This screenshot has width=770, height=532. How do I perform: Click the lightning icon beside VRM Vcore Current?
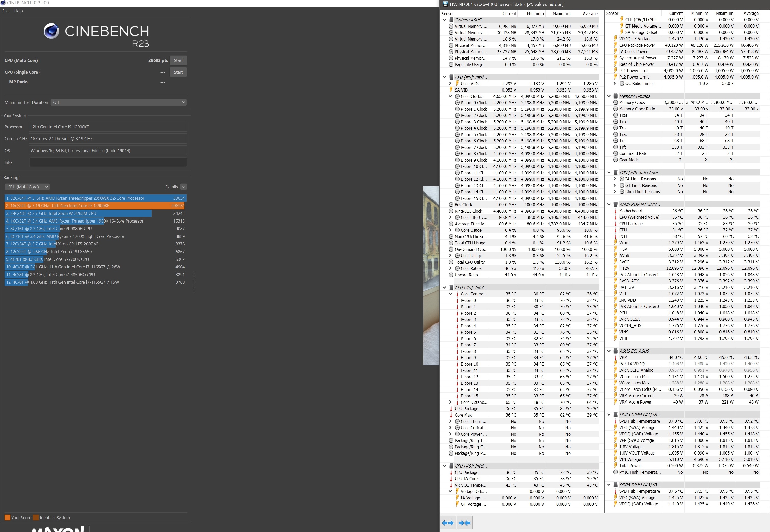(x=616, y=396)
